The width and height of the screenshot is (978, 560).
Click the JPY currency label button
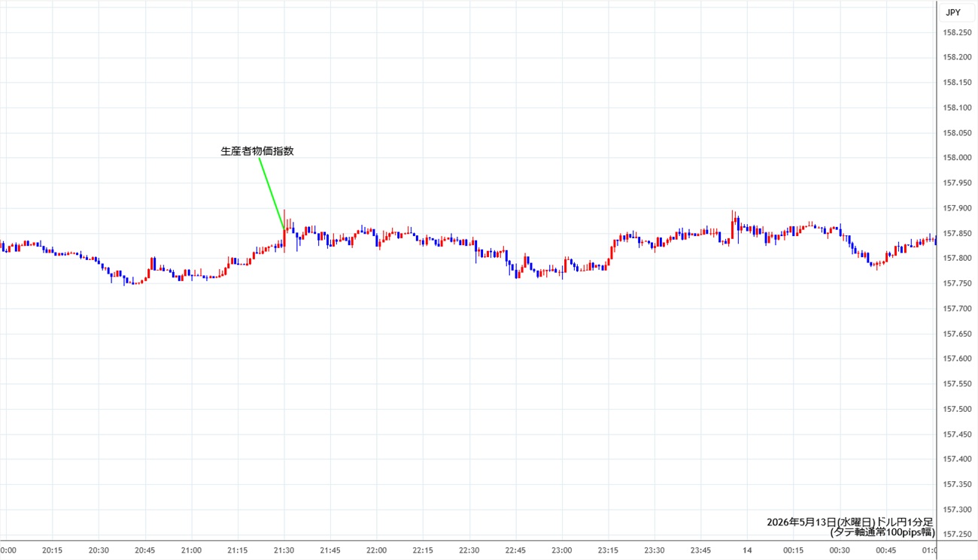pyautogui.click(x=952, y=12)
